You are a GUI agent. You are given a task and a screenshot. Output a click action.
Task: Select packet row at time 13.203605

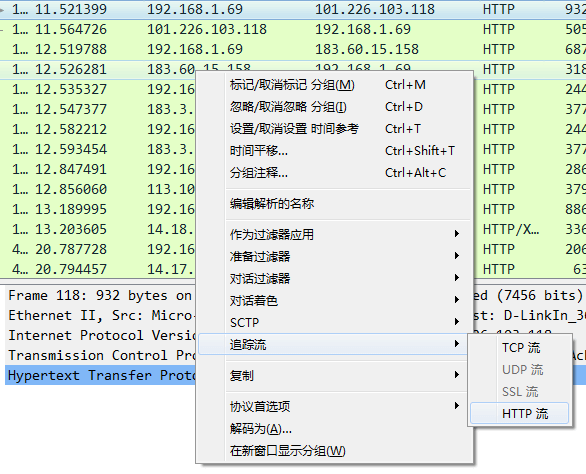click(97, 230)
